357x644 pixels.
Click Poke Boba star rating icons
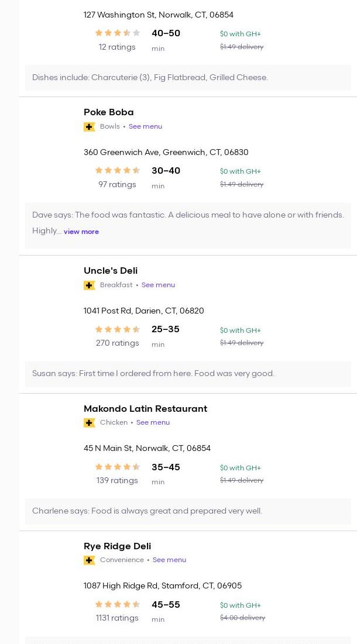coord(118,171)
